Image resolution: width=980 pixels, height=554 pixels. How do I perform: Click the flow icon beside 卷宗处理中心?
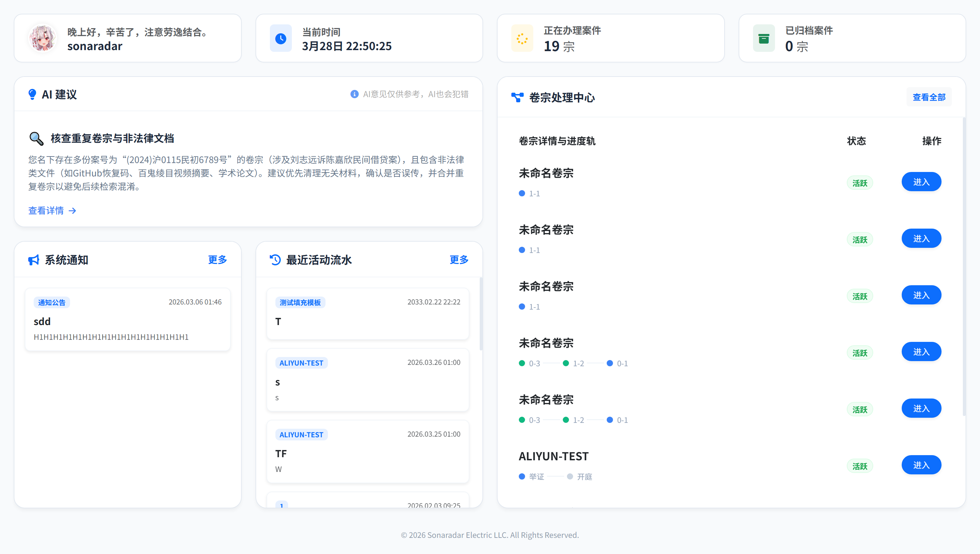click(x=517, y=97)
